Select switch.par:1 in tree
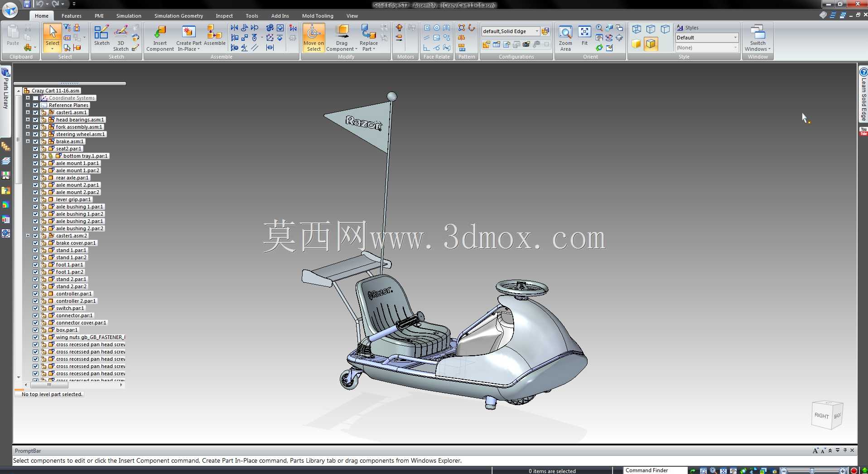 pos(70,308)
